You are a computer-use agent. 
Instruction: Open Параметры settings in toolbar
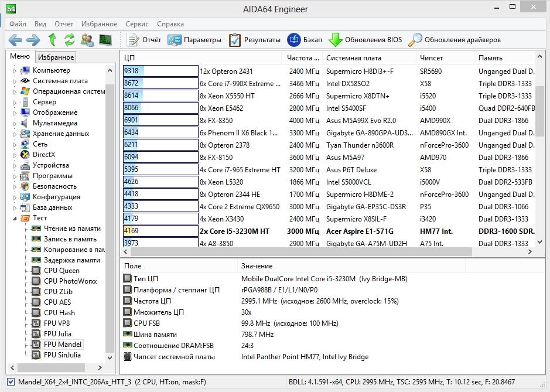point(194,40)
